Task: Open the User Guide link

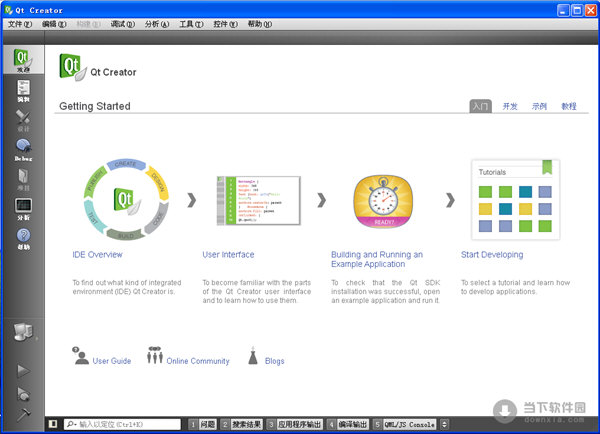Action: (112, 361)
